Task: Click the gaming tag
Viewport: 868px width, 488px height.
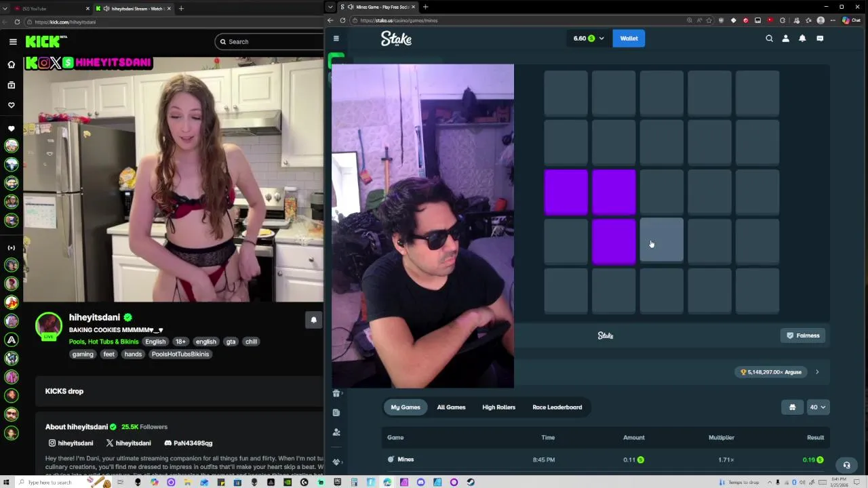Action: tap(83, 354)
